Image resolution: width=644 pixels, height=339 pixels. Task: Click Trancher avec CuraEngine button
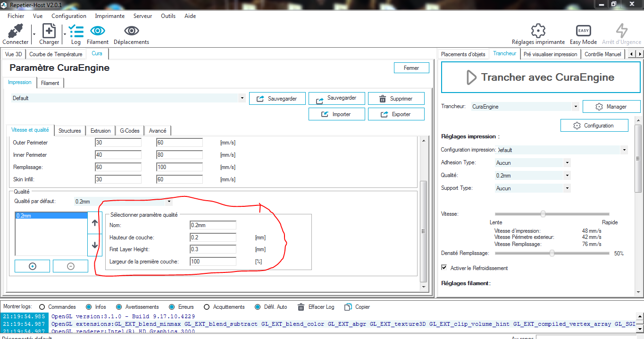(x=540, y=77)
